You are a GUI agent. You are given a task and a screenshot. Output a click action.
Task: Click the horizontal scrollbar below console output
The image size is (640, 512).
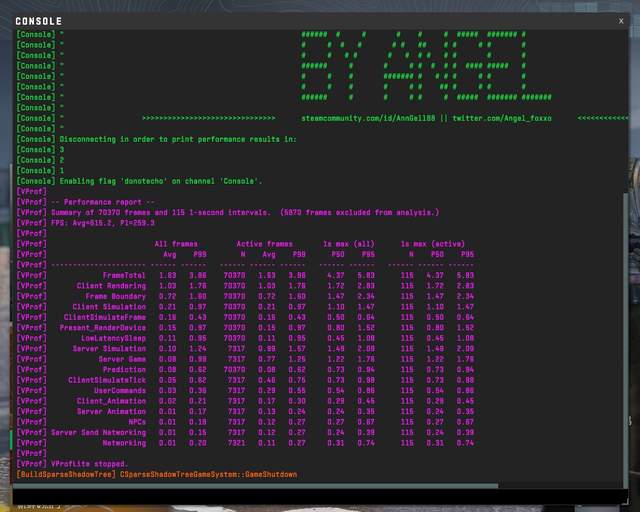256,486
